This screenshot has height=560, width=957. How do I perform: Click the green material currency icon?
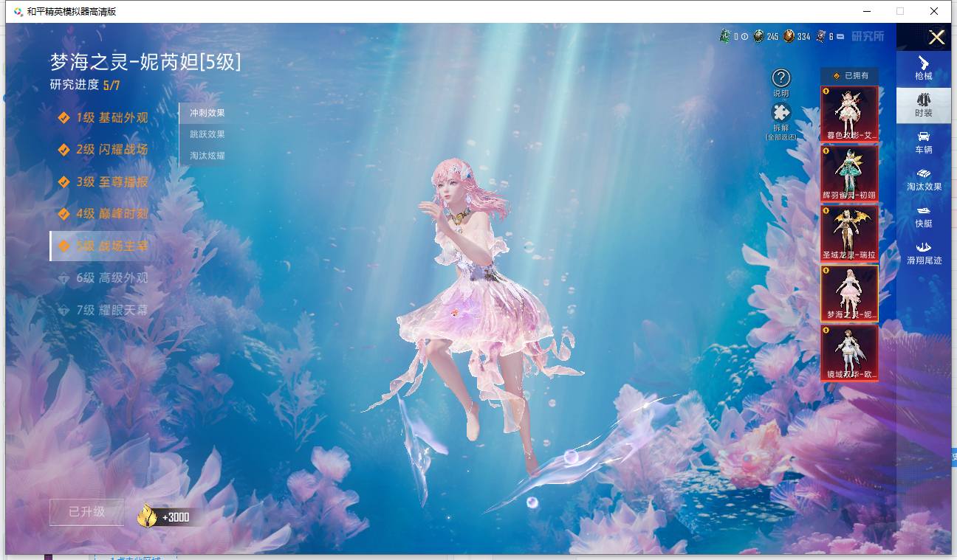point(725,36)
